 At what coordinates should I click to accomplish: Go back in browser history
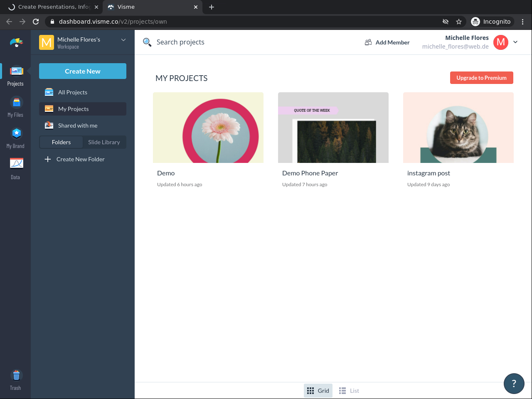pyautogui.click(x=9, y=22)
